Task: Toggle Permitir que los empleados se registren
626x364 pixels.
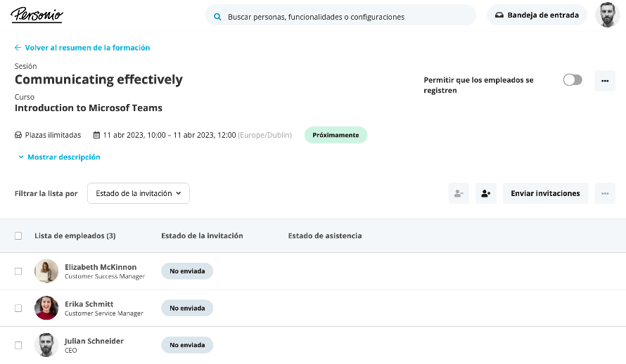Action: (573, 79)
